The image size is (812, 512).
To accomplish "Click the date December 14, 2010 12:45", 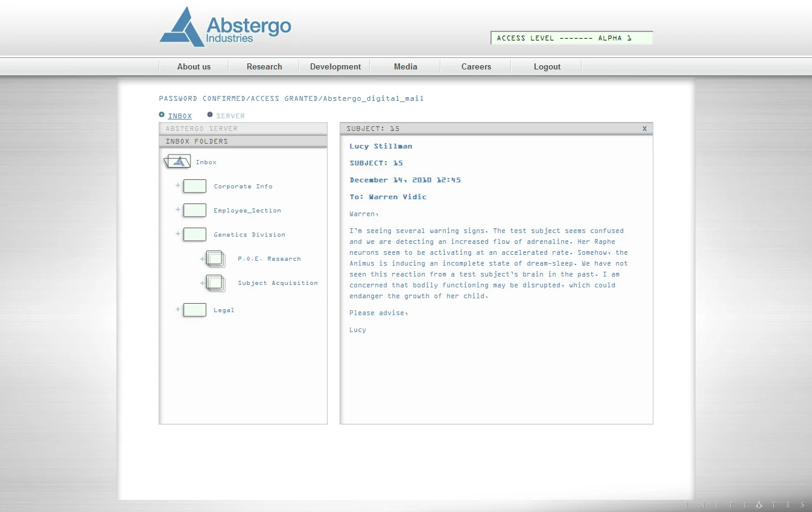I will click(405, 180).
